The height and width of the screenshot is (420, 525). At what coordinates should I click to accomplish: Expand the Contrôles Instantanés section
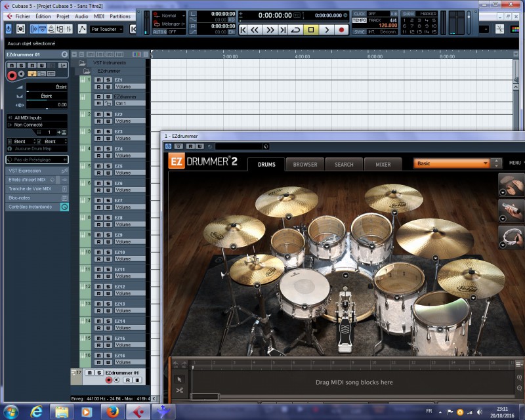pos(37,207)
